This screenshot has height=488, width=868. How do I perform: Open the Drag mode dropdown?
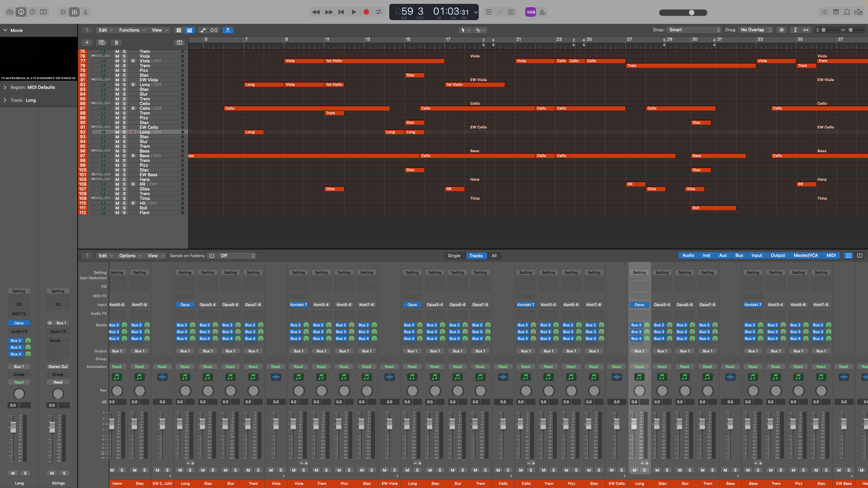point(756,30)
